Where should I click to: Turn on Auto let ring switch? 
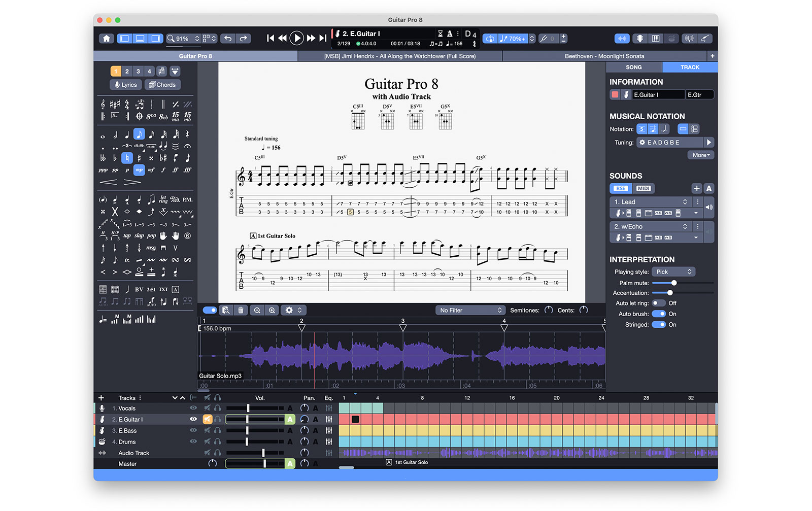[x=659, y=303]
